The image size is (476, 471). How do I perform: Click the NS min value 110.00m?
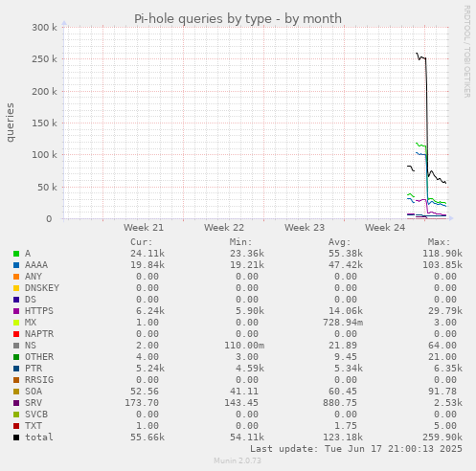pos(244,346)
